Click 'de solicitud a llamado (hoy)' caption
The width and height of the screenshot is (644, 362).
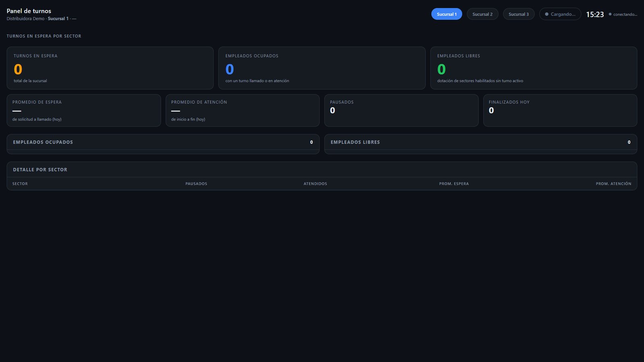click(37, 119)
